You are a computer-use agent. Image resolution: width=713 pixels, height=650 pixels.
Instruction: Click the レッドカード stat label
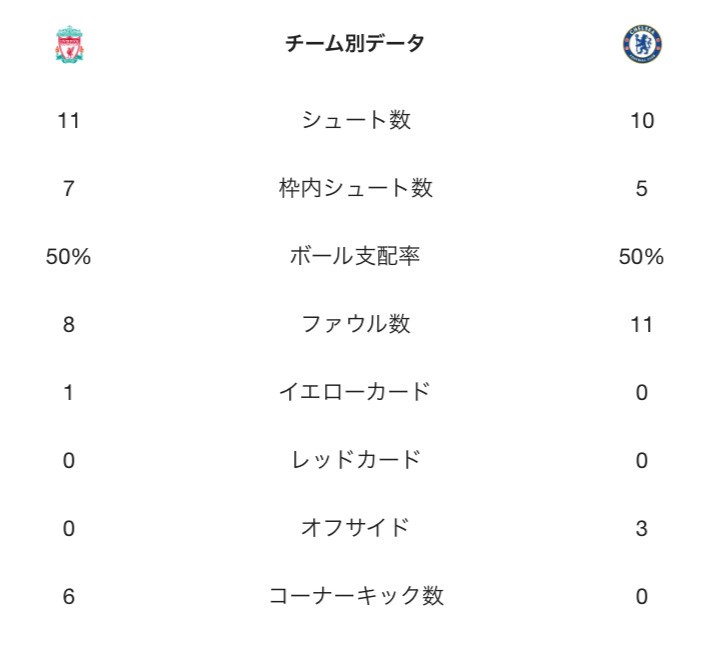pos(356,460)
